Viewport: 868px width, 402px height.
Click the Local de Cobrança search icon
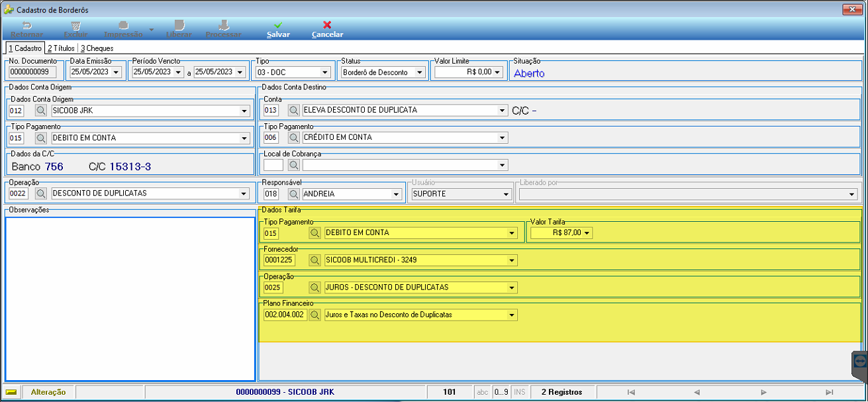click(x=294, y=164)
